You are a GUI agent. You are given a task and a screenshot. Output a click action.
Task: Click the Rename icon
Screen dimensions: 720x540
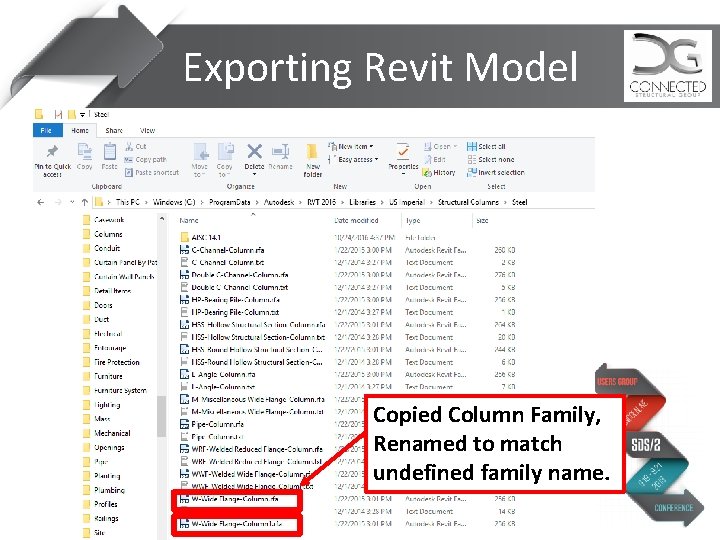click(x=280, y=151)
